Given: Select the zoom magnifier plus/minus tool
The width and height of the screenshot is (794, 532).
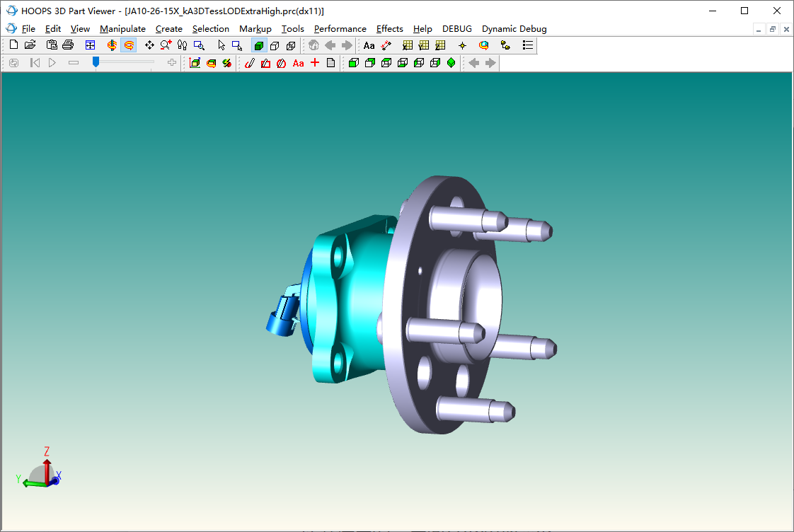Looking at the screenshot, I should point(166,45).
